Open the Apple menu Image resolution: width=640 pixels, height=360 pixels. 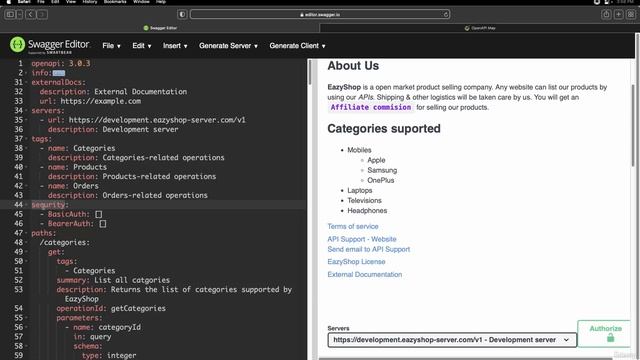9,2
